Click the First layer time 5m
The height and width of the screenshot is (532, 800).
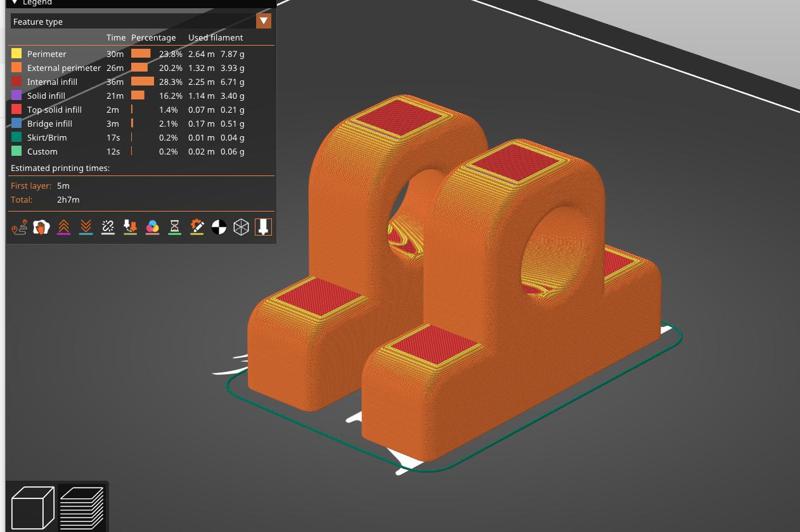pyautogui.click(x=63, y=186)
